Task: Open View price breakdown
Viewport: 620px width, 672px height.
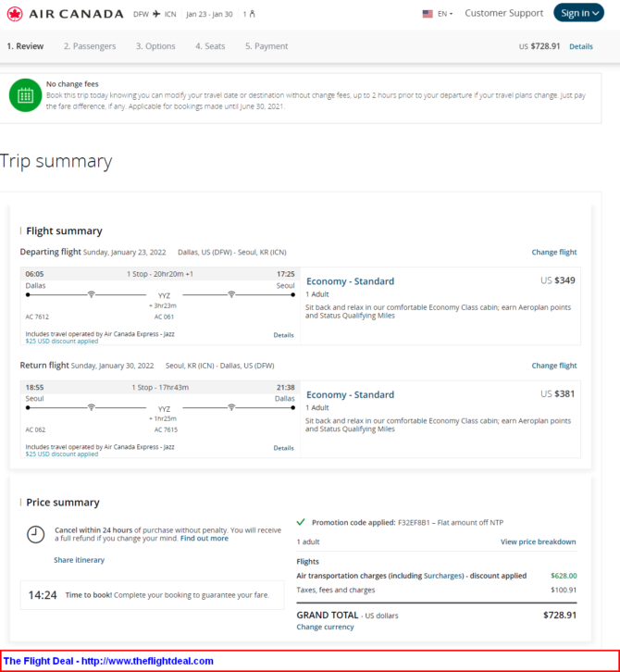Action: click(539, 541)
